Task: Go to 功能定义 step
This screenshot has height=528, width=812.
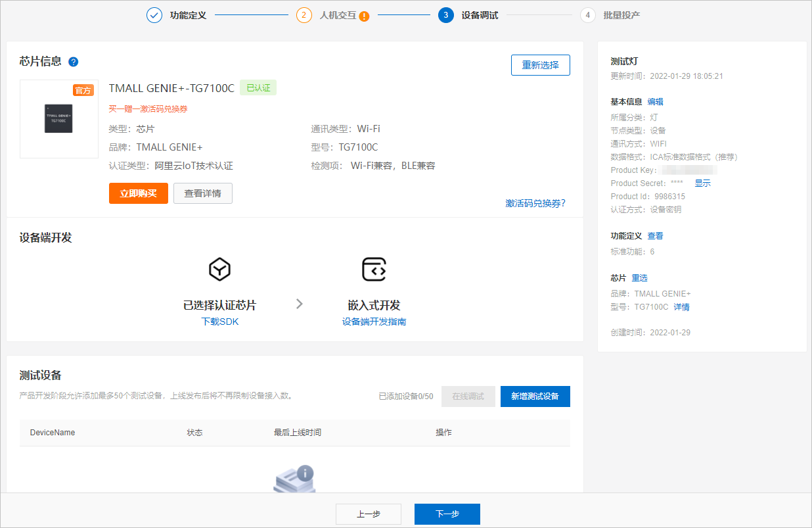Action: [188, 15]
